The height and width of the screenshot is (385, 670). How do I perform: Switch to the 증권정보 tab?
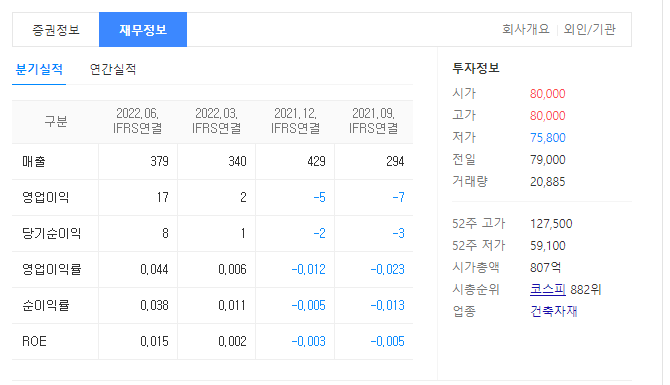tap(56, 30)
